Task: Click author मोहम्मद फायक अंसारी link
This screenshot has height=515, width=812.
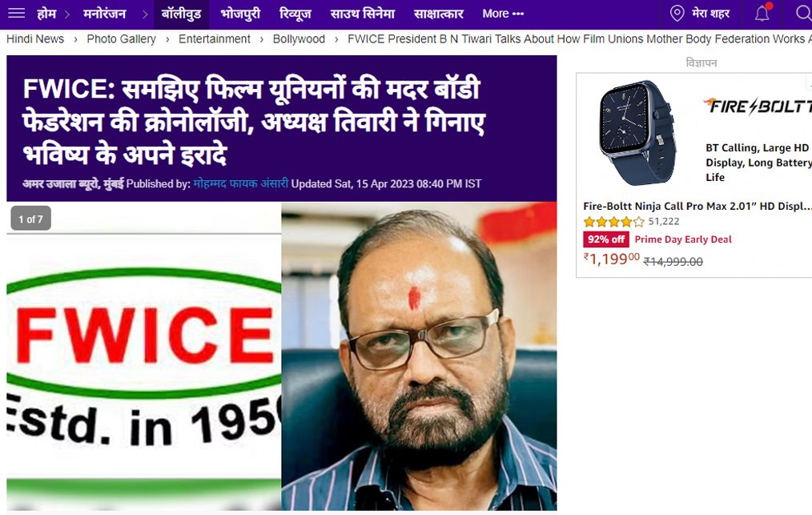Action: pyautogui.click(x=241, y=183)
